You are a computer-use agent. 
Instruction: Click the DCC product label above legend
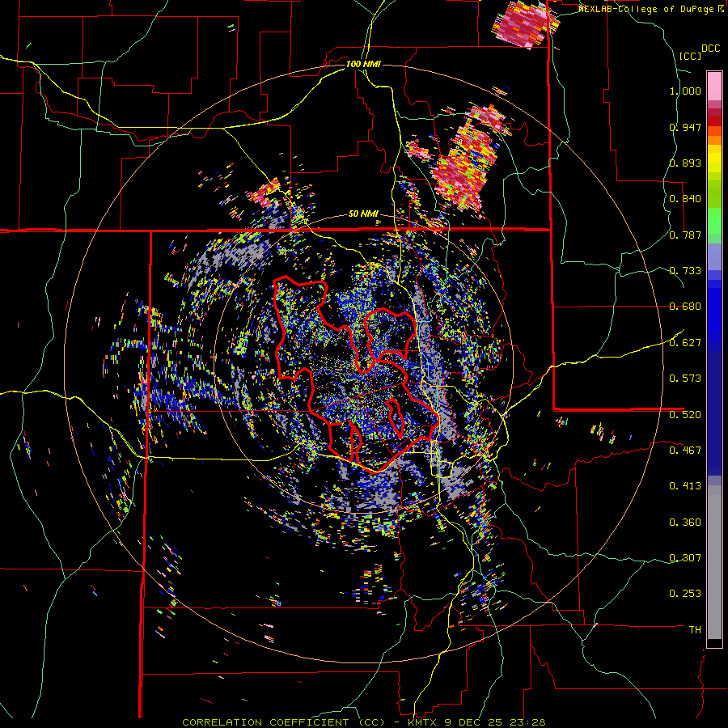tap(711, 49)
